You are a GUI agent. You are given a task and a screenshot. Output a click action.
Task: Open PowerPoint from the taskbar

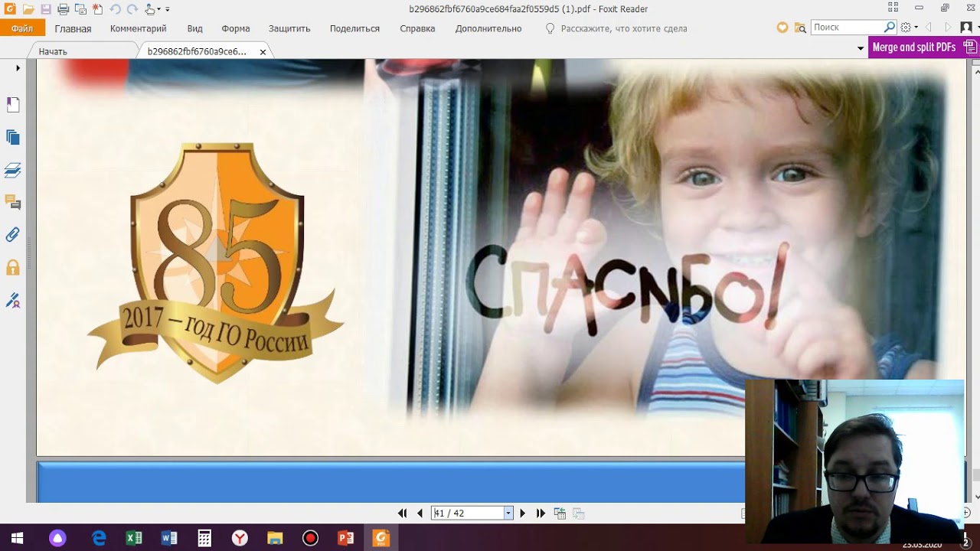(345, 538)
